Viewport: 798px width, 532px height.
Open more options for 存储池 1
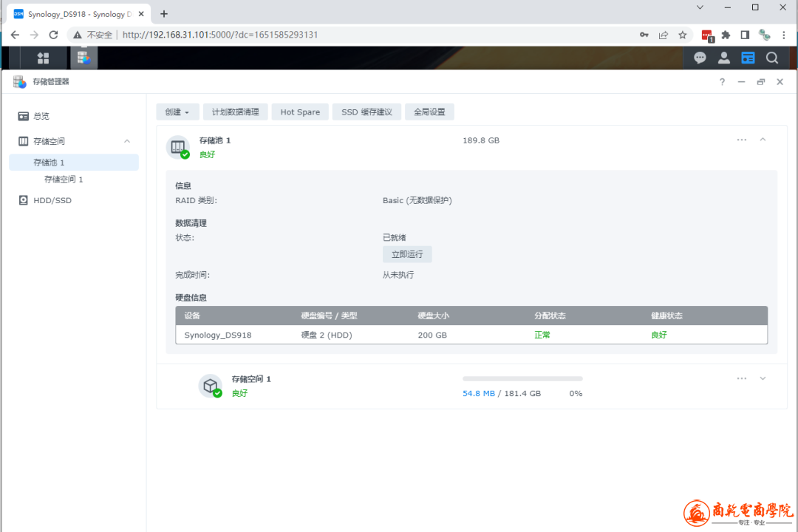[x=742, y=140]
